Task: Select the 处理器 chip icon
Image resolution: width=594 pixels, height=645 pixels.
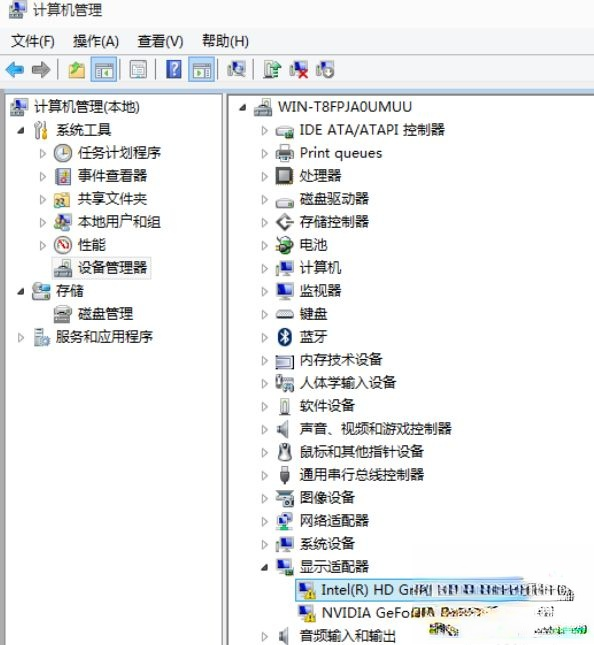Action: coord(284,176)
